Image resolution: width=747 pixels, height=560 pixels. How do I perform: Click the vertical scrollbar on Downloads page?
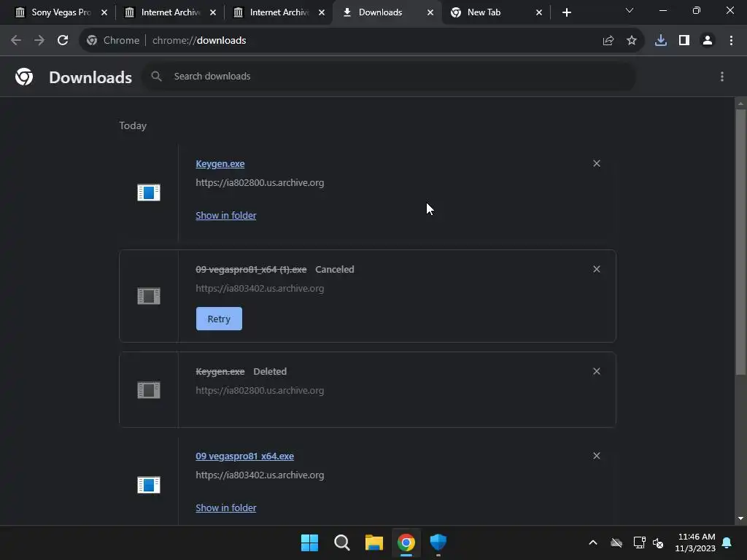740,241
